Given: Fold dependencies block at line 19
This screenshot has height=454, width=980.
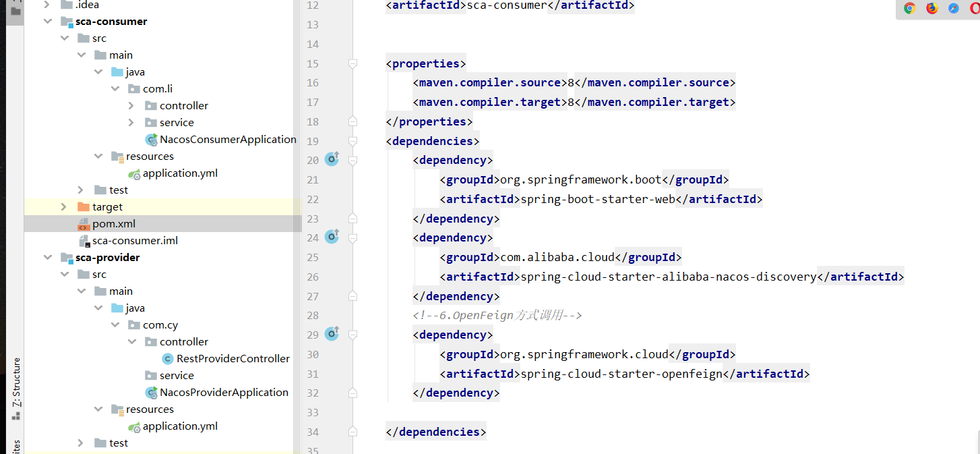Looking at the screenshot, I should tap(352, 141).
